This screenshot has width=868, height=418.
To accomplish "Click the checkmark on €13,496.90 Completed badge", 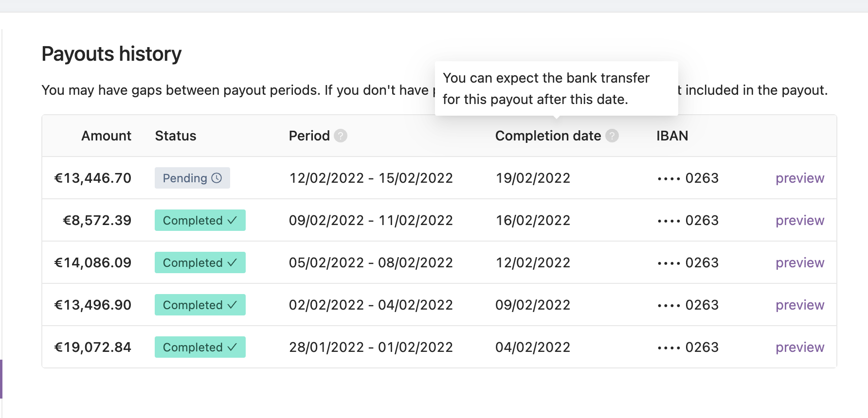I will [232, 305].
